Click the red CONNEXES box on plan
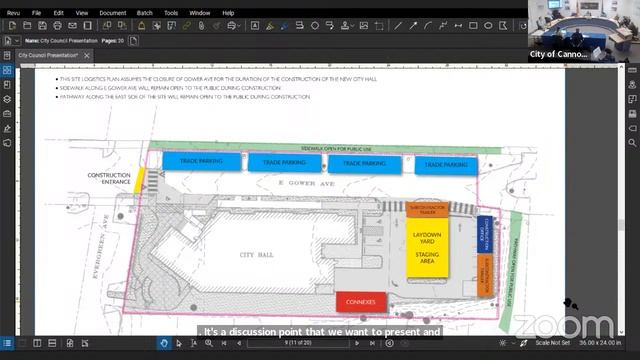 361,302
